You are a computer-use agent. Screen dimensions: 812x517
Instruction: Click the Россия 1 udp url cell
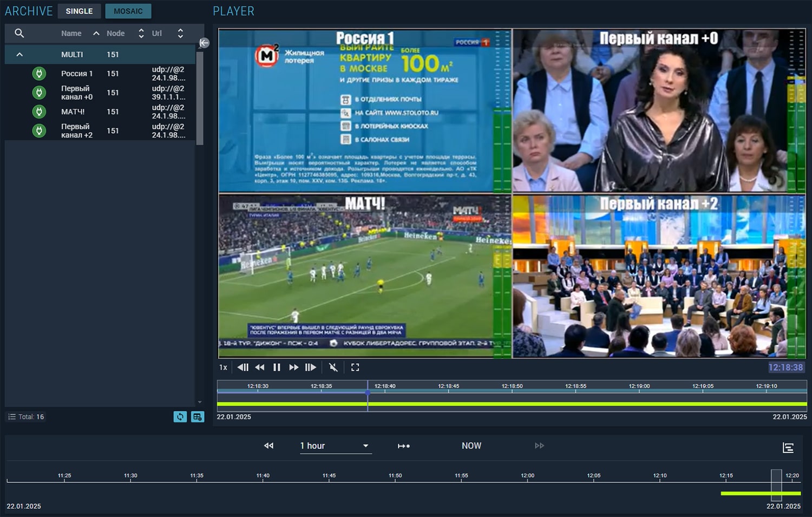168,74
